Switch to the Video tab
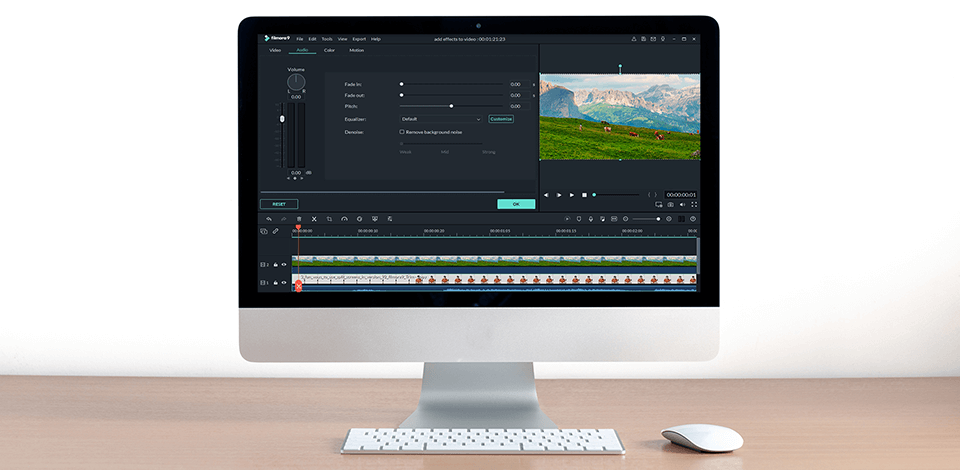The image size is (960, 470). click(x=275, y=50)
